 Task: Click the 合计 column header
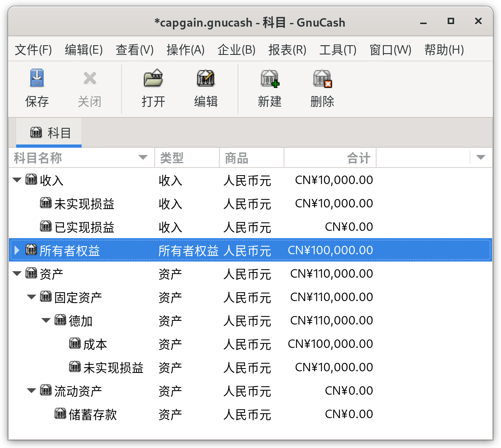tap(330, 157)
